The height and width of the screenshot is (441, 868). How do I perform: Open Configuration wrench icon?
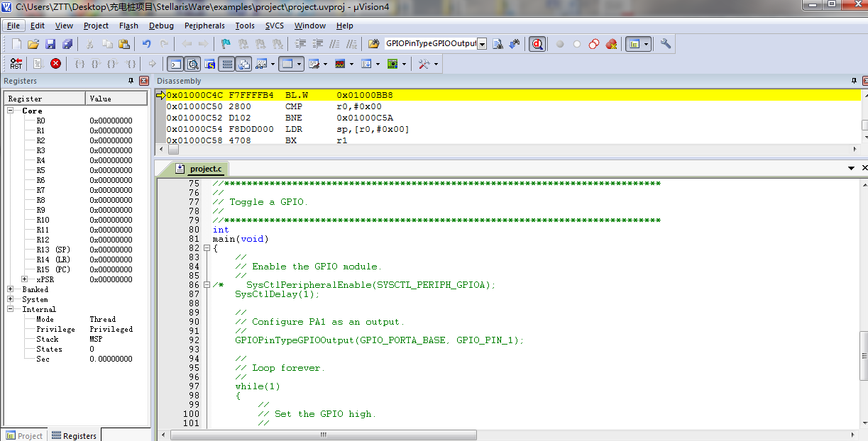click(x=666, y=44)
